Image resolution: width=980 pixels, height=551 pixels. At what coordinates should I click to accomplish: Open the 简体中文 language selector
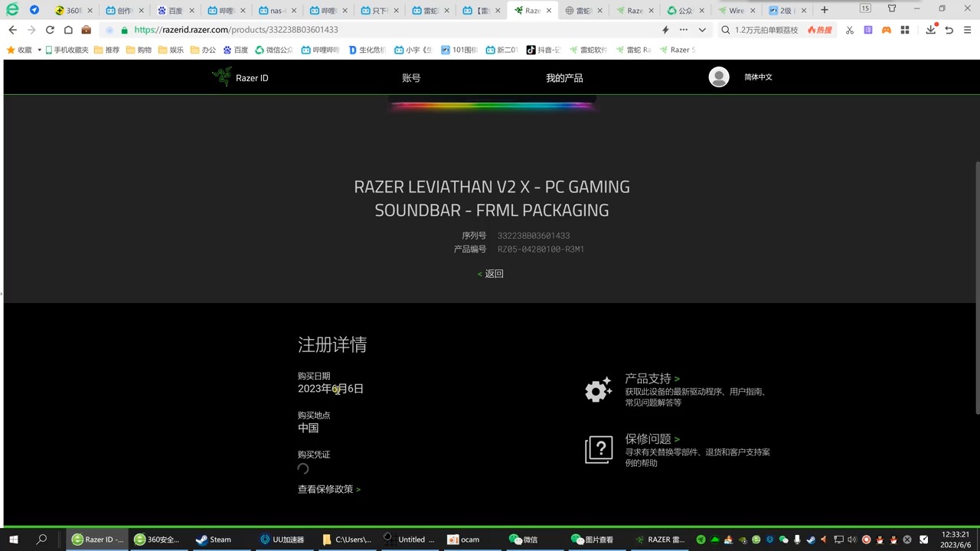758,77
